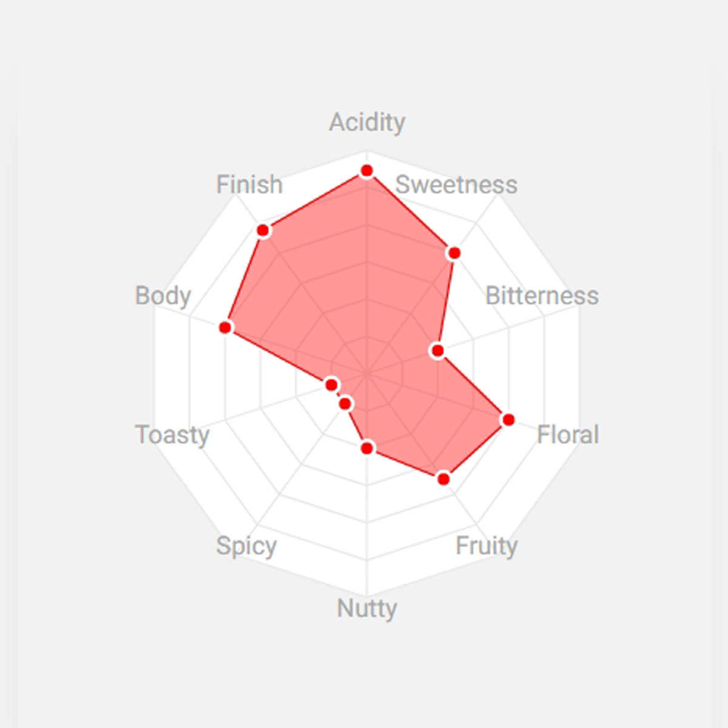The image size is (728, 728).
Task: Select the Fruity axis label
Action: (x=487, y=545)
